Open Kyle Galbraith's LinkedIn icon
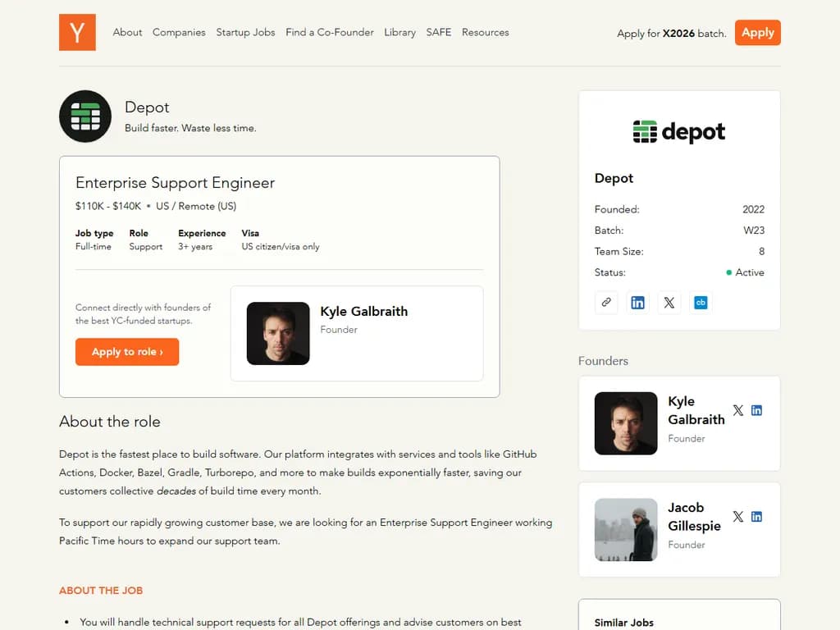This screenshot has height=630, width=840. (757, 410)
